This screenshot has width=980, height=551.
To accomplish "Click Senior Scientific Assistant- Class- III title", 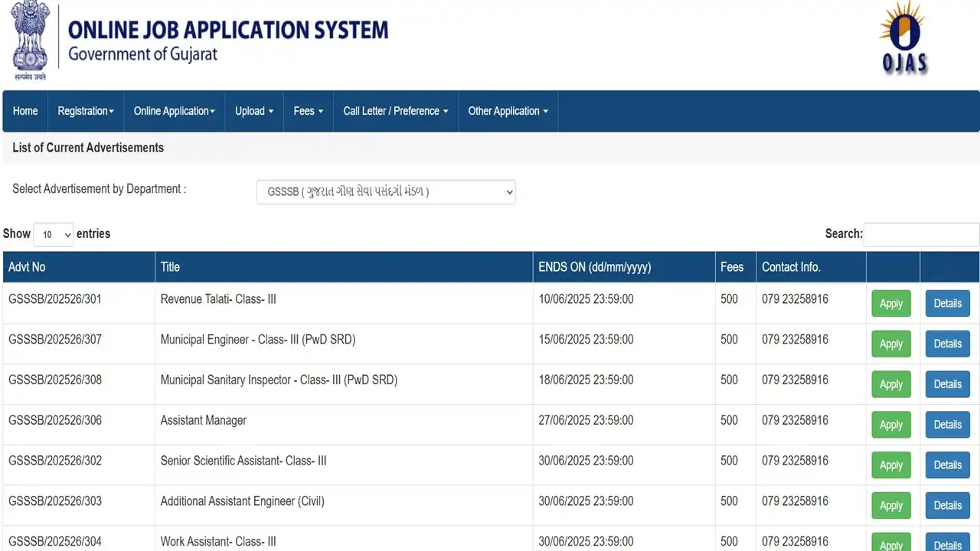I will point(243,461).
